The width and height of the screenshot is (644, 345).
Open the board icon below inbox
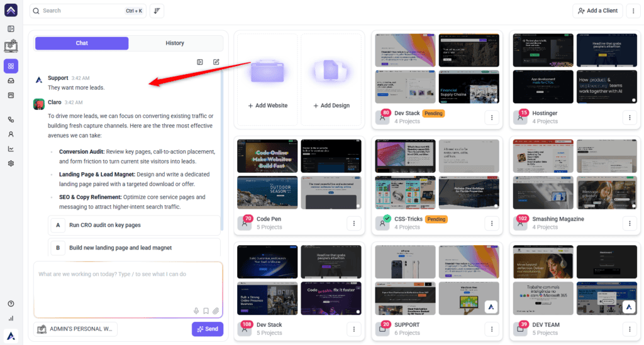pyautogui.click(x=11, y=95)
